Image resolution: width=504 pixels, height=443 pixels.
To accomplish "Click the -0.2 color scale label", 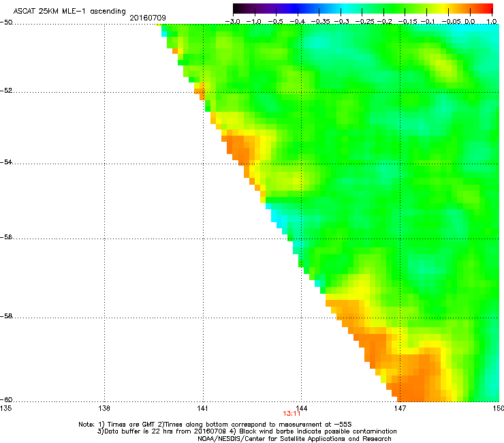I will tap(384, 22).
